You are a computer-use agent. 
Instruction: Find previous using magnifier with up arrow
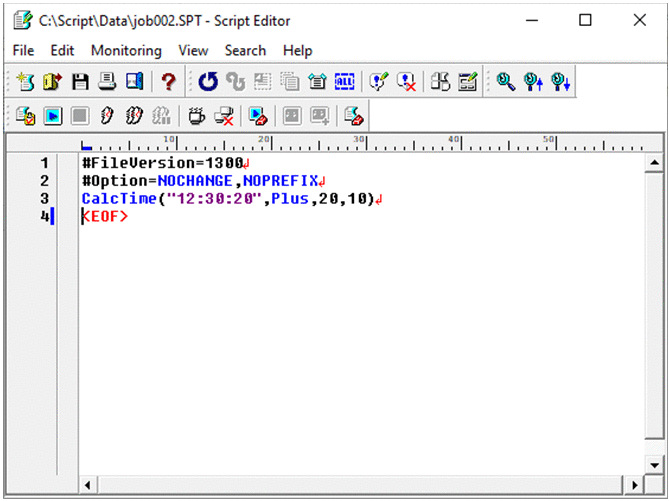click(x=533, y=81)
